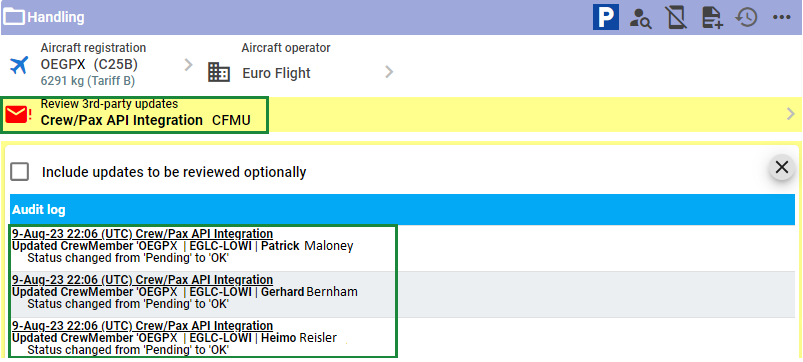This screenshot has width=803, height=362.
Task: Select the Heimo Reisler audit log entry
Action: pos(203,337)
